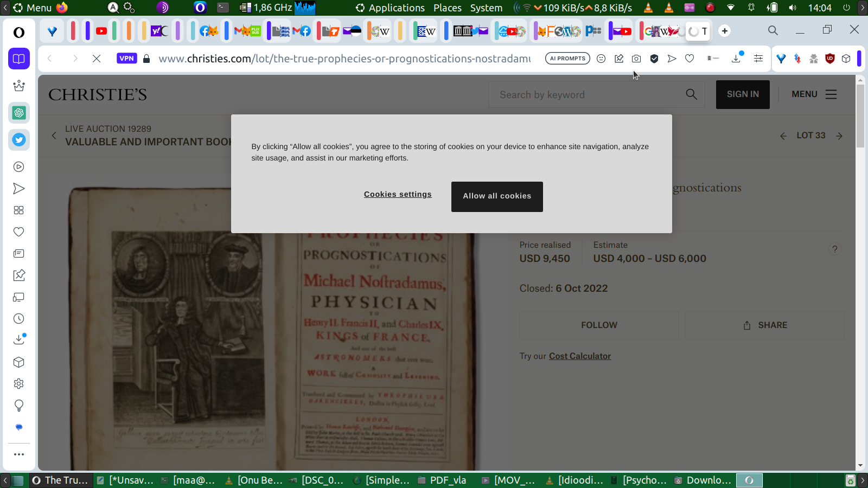Open the search tabs magnifier icon

point(773,31)
